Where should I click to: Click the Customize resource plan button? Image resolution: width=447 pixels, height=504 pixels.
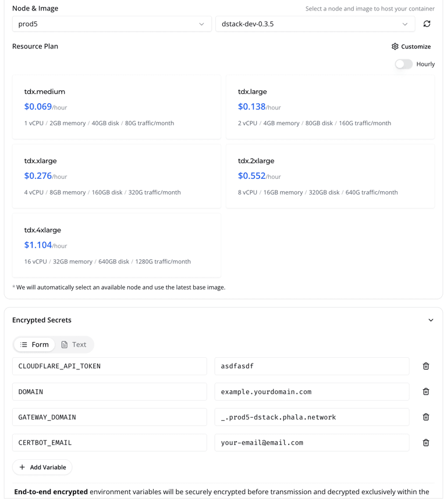point(411,47)
